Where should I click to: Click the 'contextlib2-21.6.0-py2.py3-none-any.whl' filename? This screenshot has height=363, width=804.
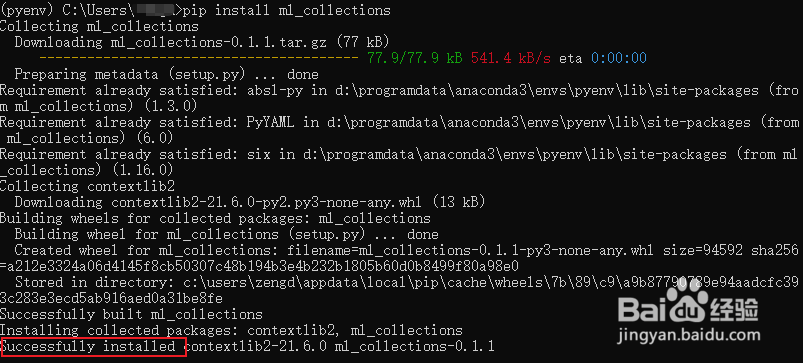coord(266,202)
